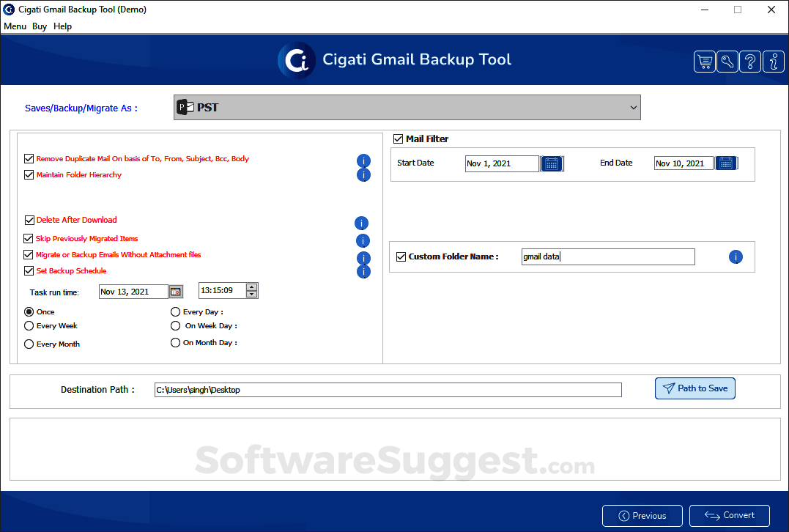Click inside the Destination Path field
Screen dimensions: 789x532
coord(387,389)
